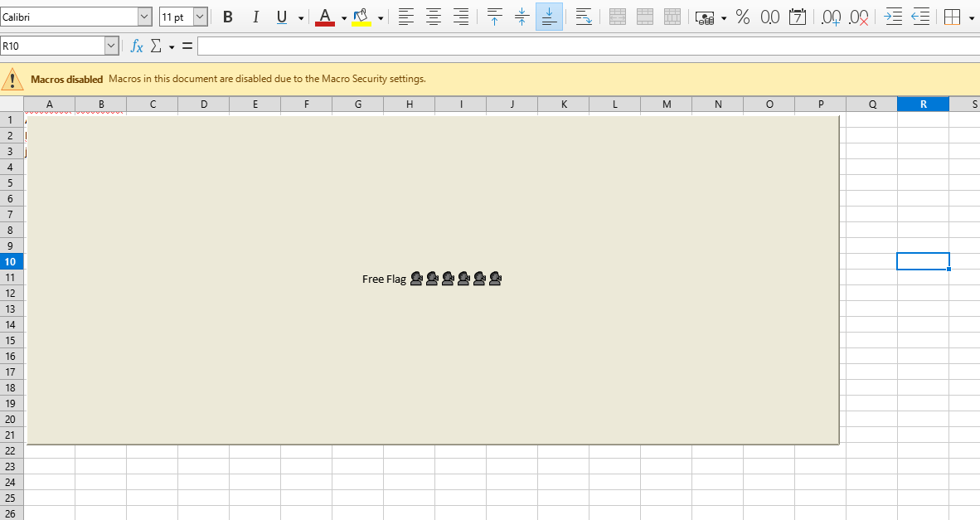Click the Free Flag button
980x520 pixels.
pyautogui.click(x=433, y=279)
